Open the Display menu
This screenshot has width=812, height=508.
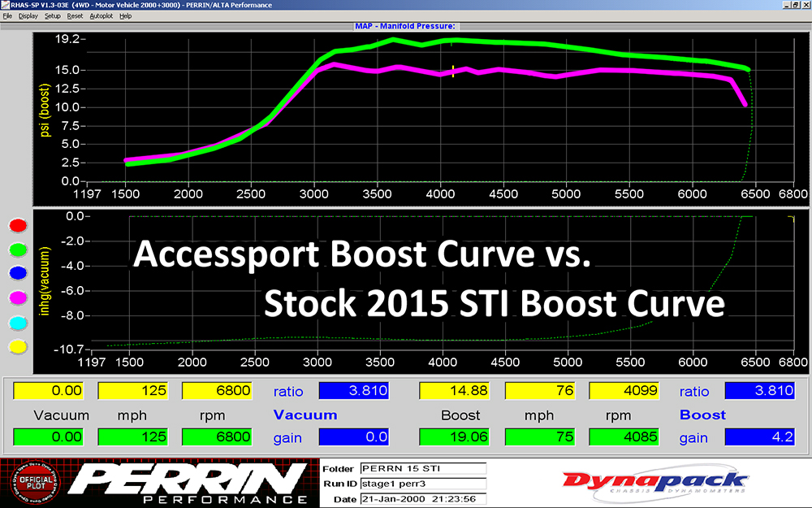coord(28,16)
